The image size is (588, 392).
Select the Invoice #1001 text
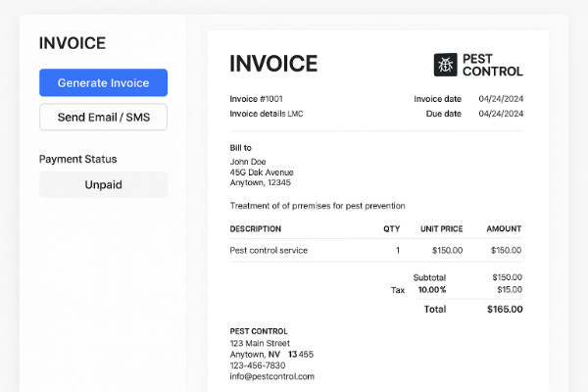(x=256, y=99)
